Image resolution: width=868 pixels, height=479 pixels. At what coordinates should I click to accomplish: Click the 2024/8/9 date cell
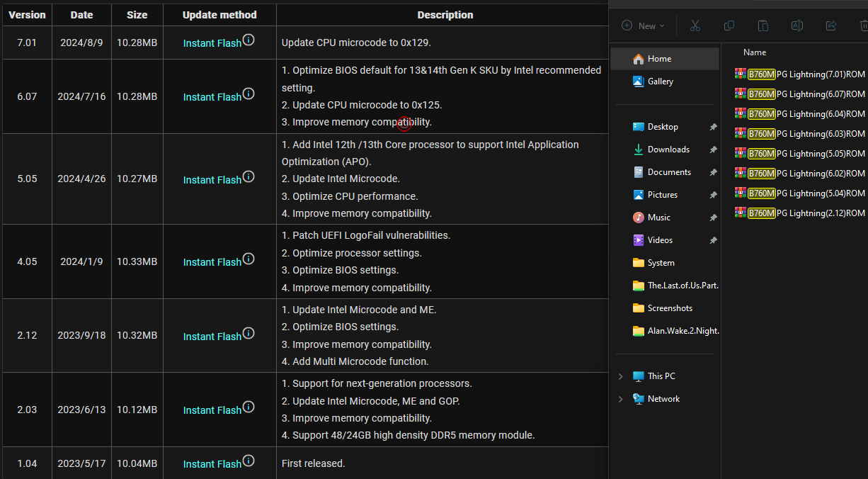pos(81,43)
